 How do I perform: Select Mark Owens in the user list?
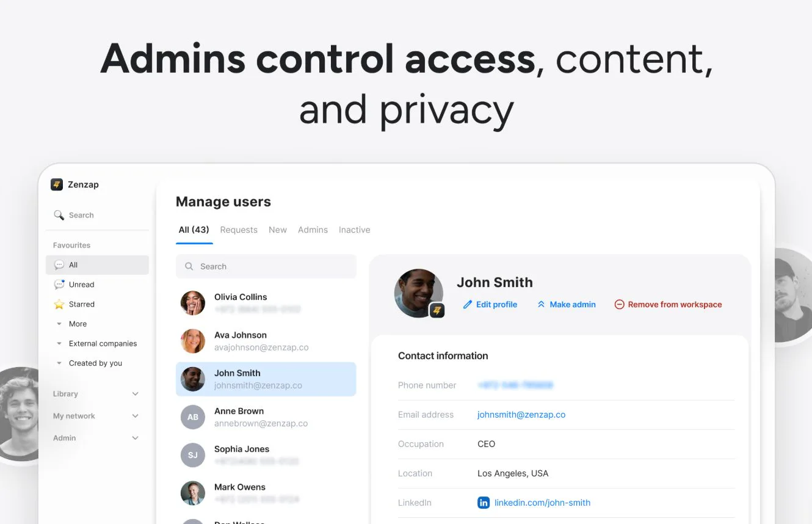pos(266,493)
